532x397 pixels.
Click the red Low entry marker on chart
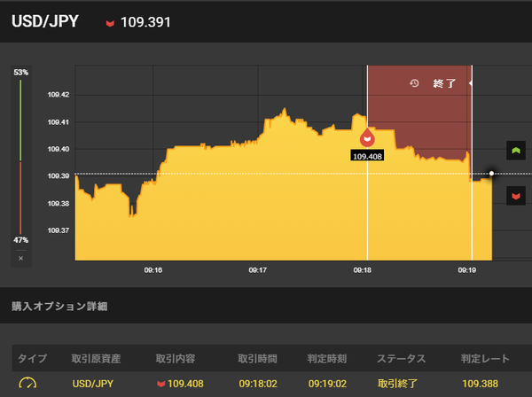[x=367, y=137]
